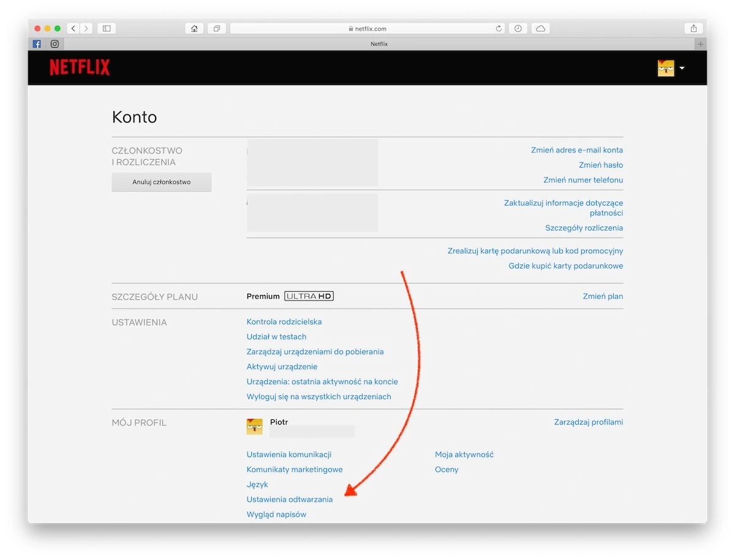Click the green full-screen window button
The width and height of the screenshot is (735, 560).
58,29
